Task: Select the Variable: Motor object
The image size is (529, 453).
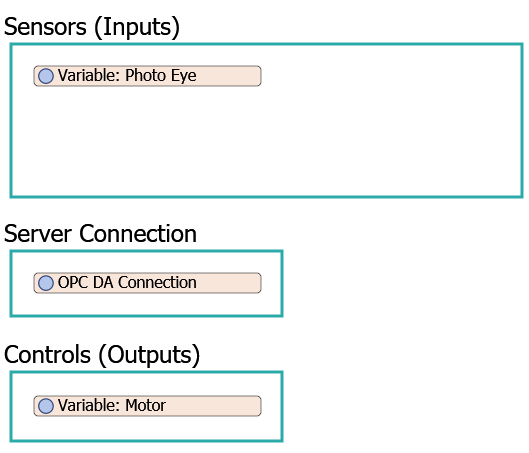Action: pyautogui.click(x=147, y=406)
